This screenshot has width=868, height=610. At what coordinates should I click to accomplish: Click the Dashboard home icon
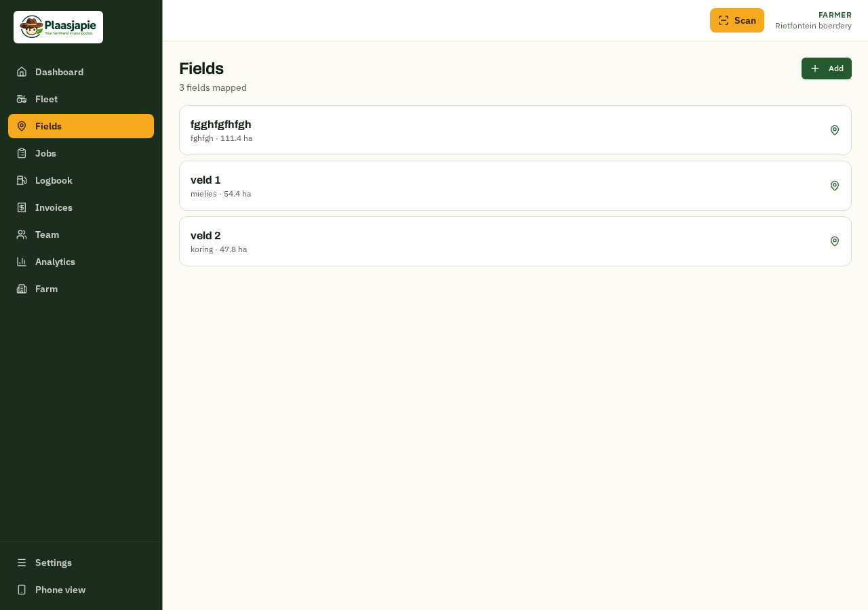22,72
